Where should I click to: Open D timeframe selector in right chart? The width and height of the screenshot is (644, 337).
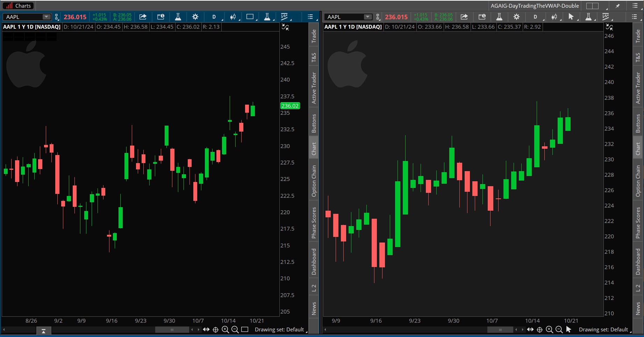click(535, 17)
